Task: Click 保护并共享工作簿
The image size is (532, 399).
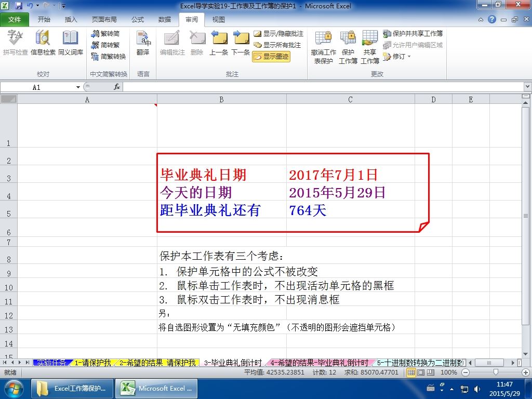Action: pyautogui.click(x=413, y=34)
